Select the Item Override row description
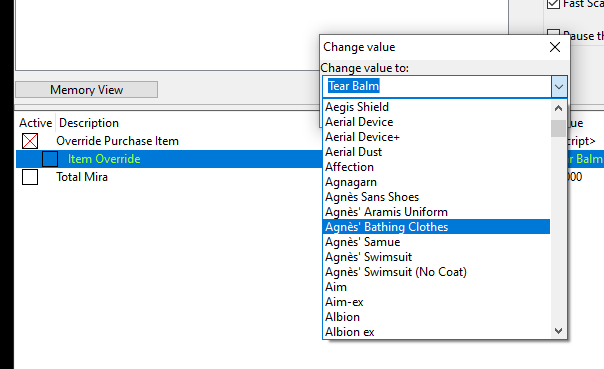Viewport: 604px width, 369px height. 104,159
